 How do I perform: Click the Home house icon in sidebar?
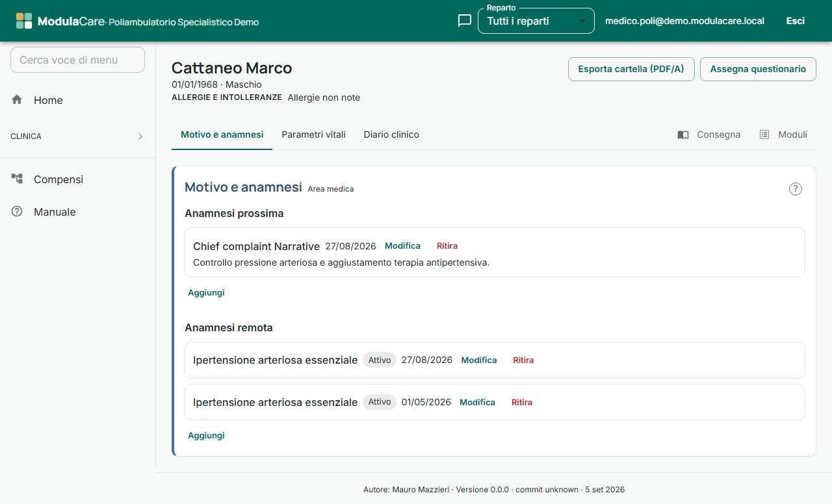click(x=17, y=99)
